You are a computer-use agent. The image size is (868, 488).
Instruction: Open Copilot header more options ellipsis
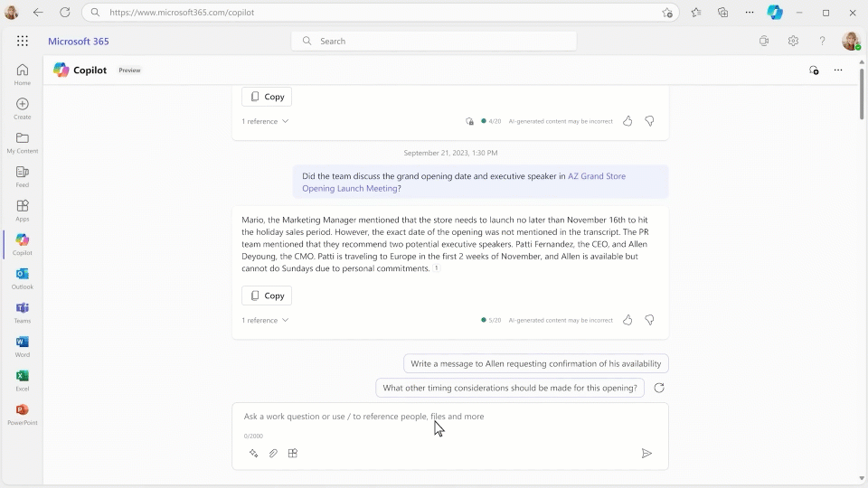tap(838, 70)
